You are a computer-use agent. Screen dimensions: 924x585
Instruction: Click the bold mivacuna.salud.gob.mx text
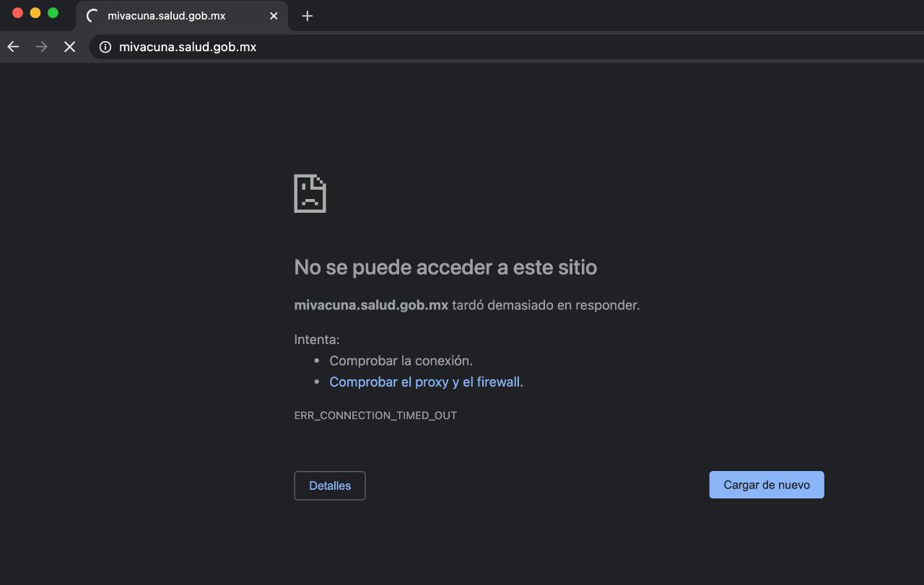point(371,305)
